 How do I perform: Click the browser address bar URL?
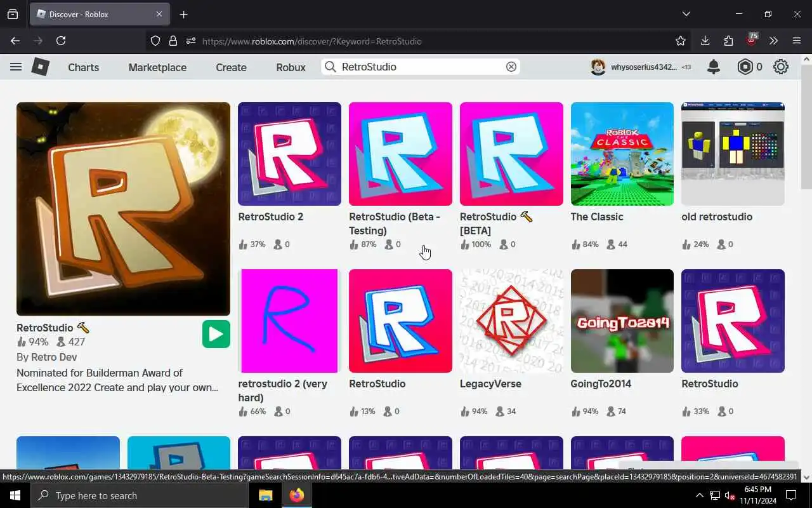click(x=312, y=41)
